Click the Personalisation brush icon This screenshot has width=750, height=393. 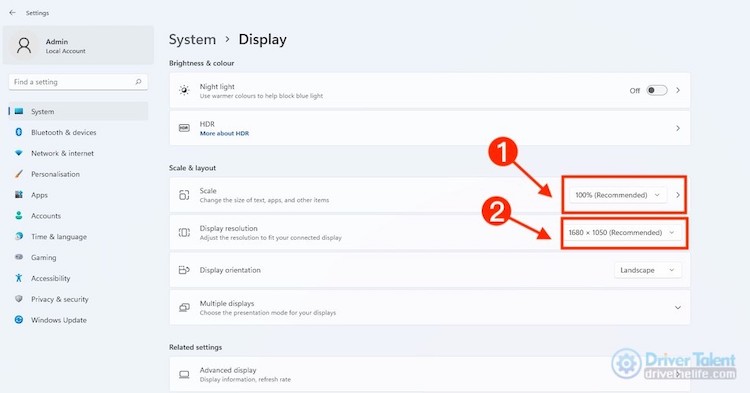coord(19,174)
